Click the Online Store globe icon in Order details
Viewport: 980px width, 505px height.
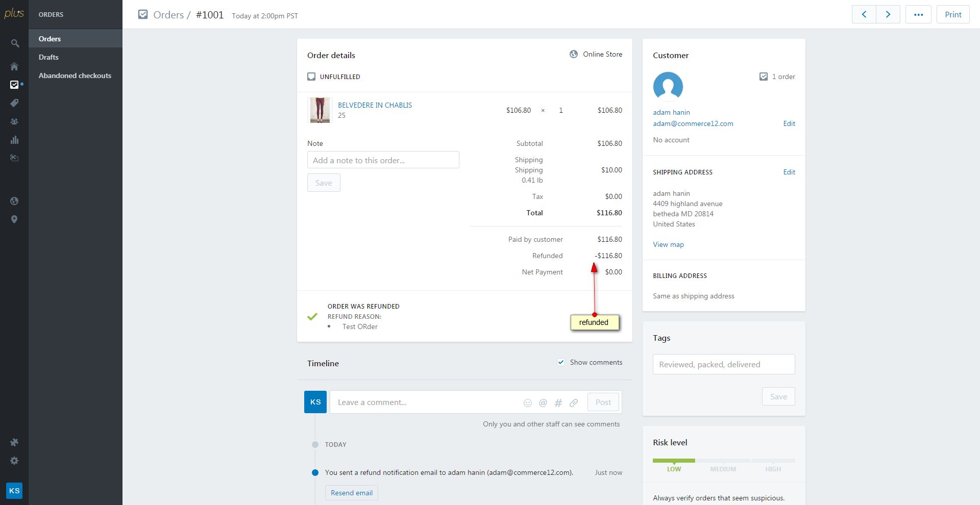pyautogui.click(x=574, y=54)
